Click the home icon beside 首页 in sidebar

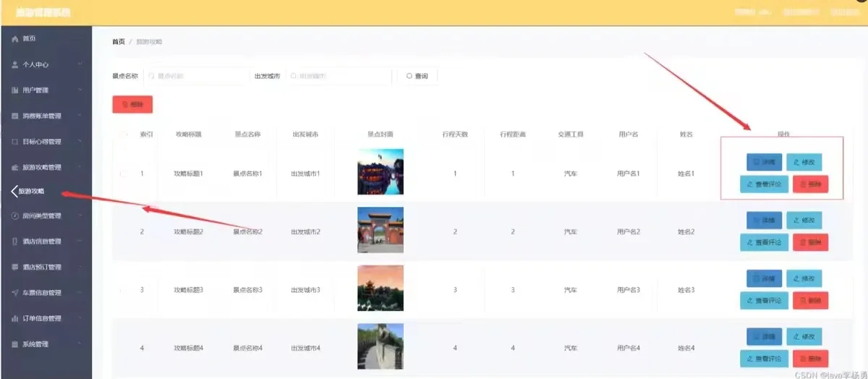click(15, 38)
